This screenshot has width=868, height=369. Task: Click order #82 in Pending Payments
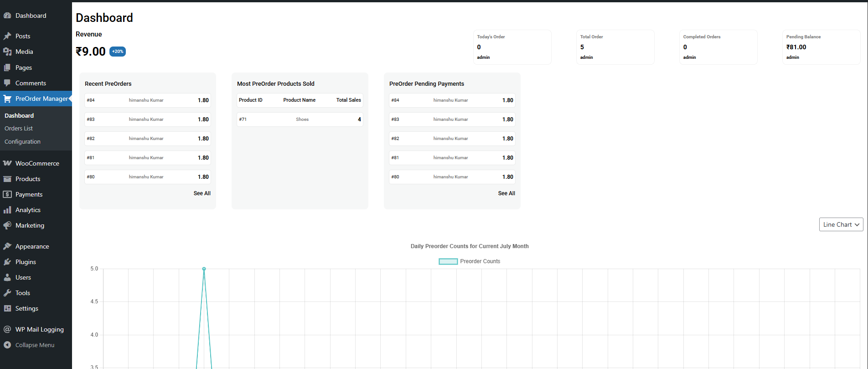coord(452,139)
